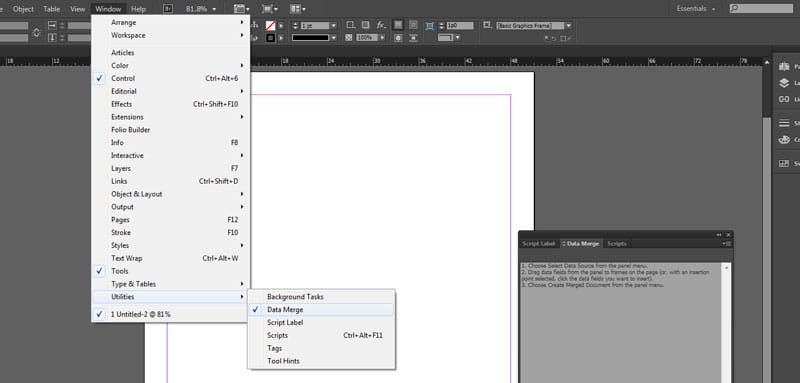Screen dimensions: 800x383
Task: Switch to the Scripts panel tab
Action: 617,244
